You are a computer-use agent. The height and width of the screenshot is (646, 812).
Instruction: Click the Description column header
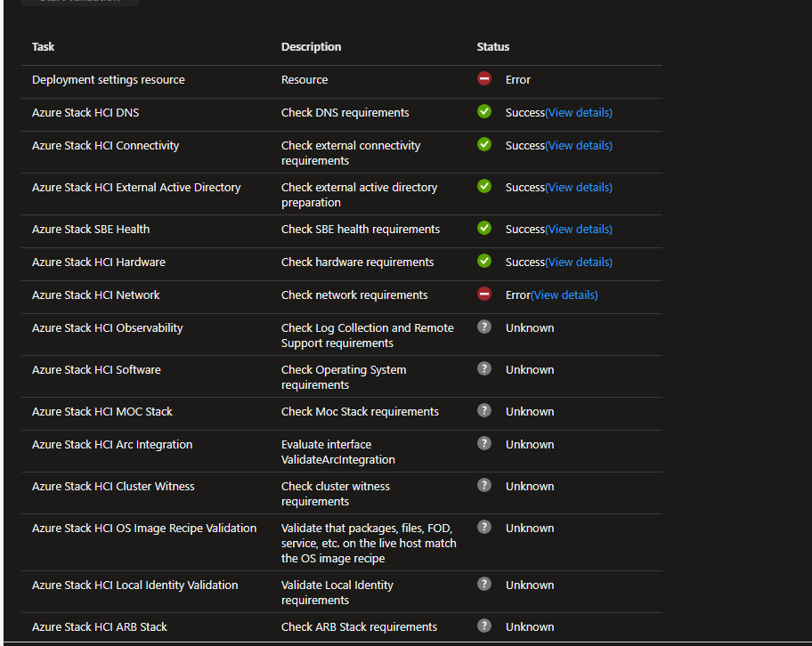pos(311,47)
